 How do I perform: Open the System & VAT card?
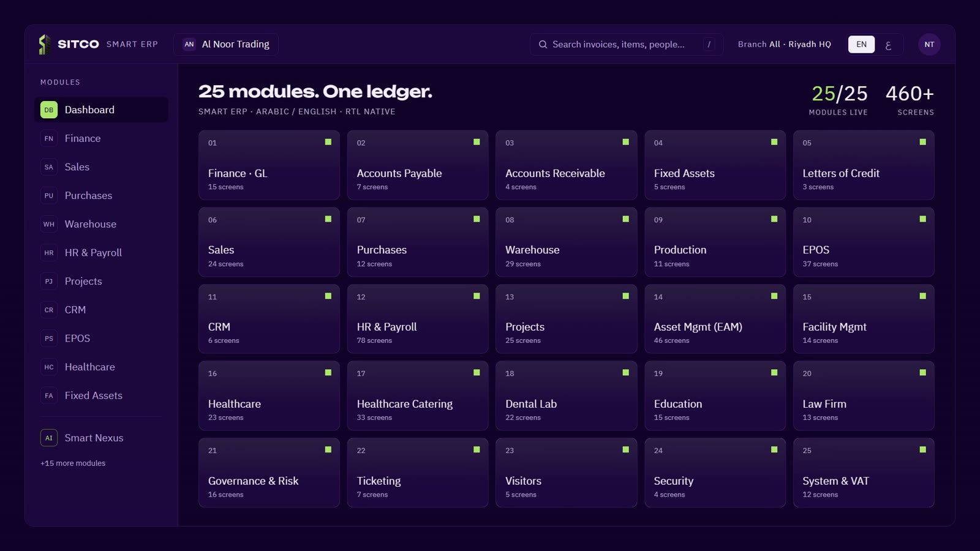click(x=864, y=473)
